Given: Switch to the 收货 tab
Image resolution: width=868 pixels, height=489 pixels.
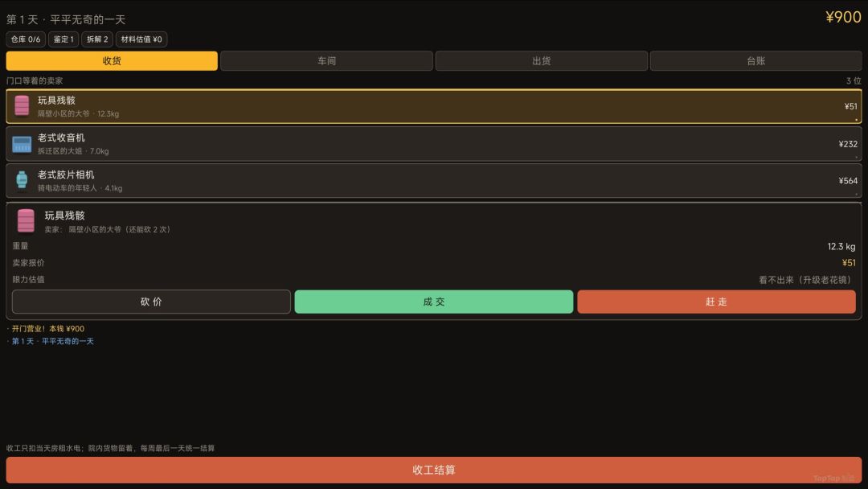Looking at the screenshot, I should pyautogui.click(x=112, y=61).
